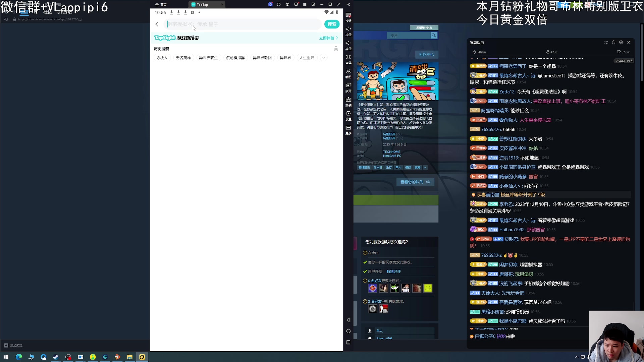Add a tag with the Steam plus button

coord(425,168)
